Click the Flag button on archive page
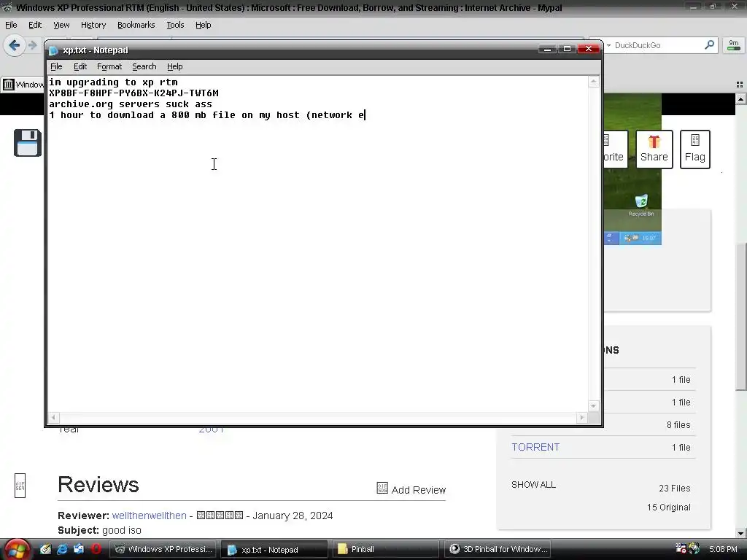This screenshot has width=747, height=560. tap(694, 149)
